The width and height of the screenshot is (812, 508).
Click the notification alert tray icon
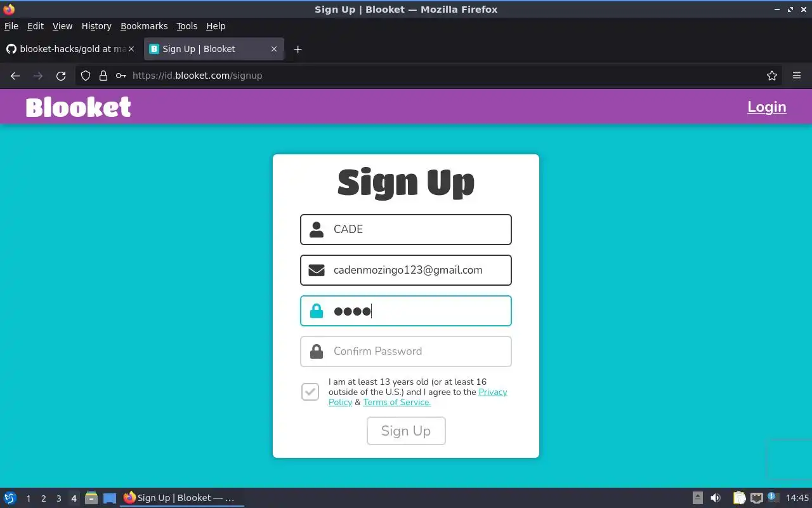[773, 497]
